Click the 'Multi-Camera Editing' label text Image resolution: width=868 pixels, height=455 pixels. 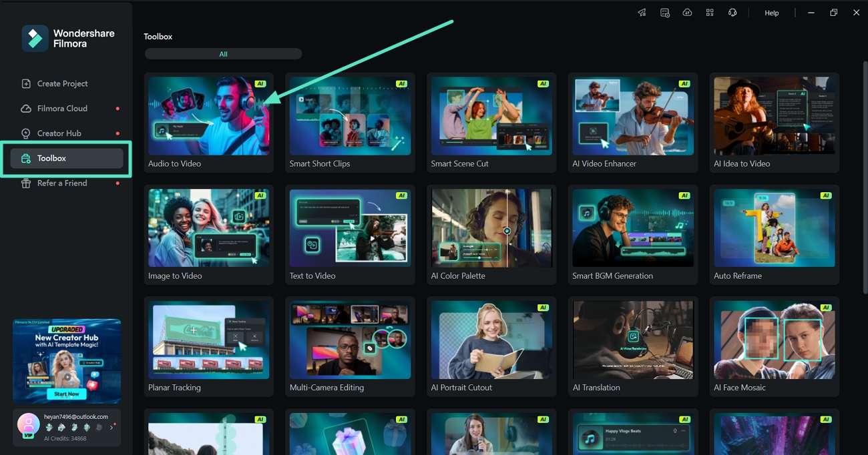click(x=327, y=388)
